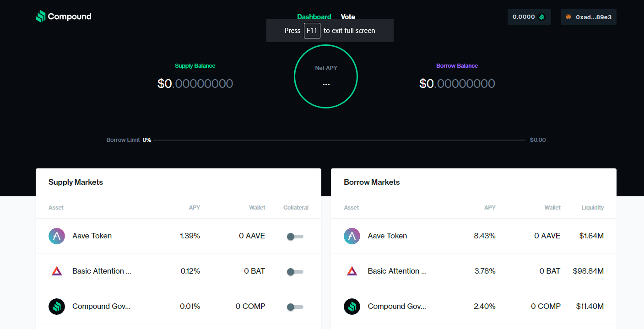Image resolution: width=644 pixels, height=329 pixels.
Task: Click the 3.78% borrow APY value
Action: (485, 271)
